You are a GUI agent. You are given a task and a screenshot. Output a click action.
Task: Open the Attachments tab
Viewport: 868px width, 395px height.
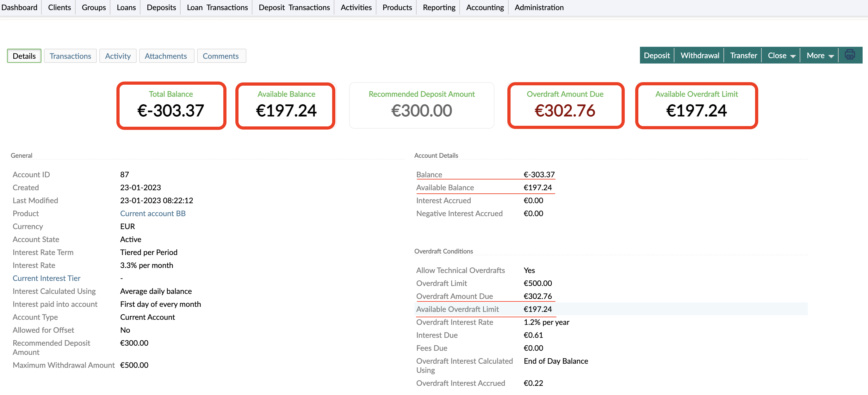166,56
